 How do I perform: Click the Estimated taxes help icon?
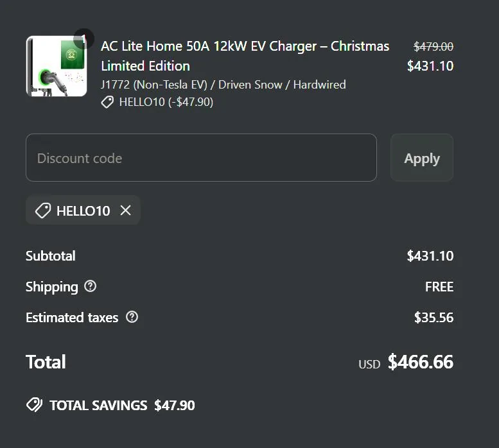tap(132, 317)
